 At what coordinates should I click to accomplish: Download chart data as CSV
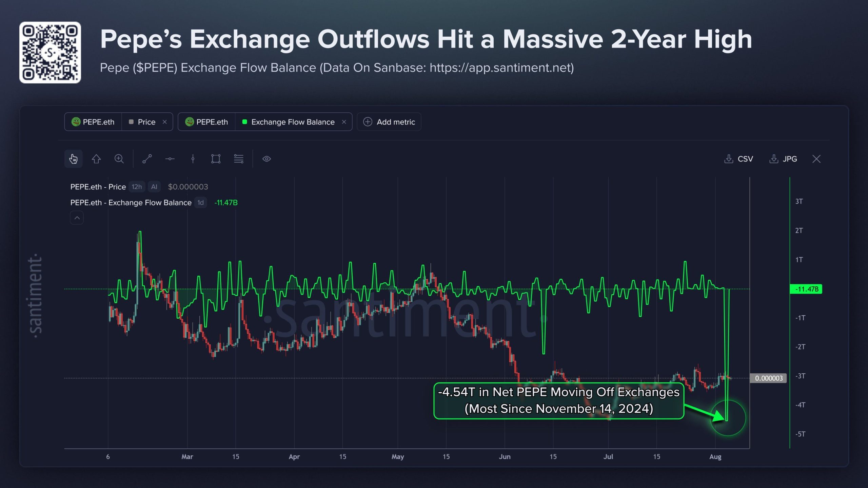(738, 159)
